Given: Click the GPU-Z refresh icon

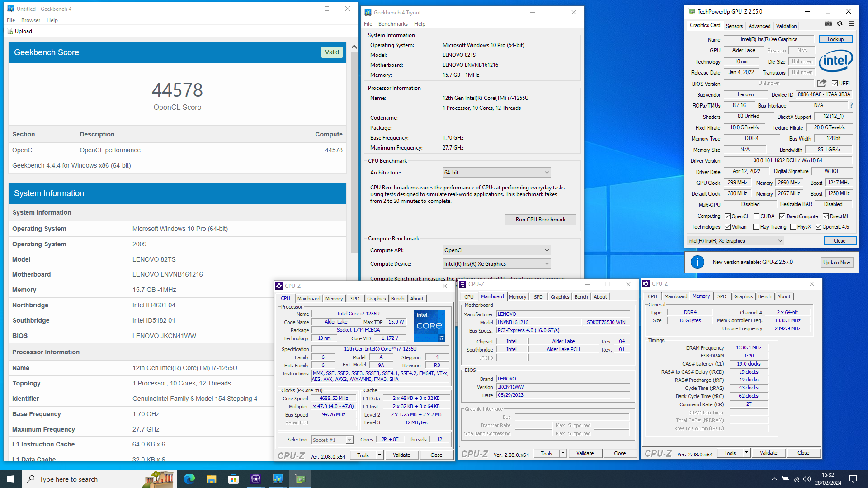Looking at the screenshot, I should [x=840, y=24].
